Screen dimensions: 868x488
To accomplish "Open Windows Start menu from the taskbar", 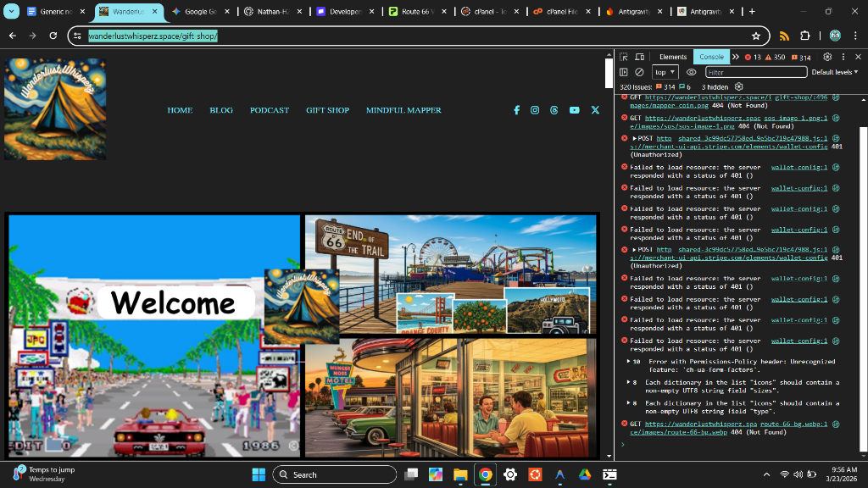I will tap(259, 474).
